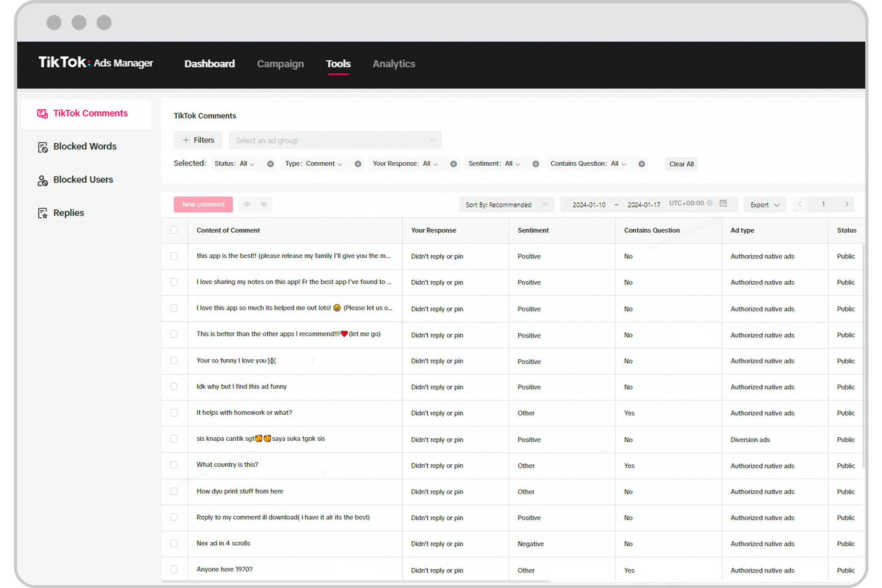Click 'How dyu print stuff from here' comment

click(240, 491)
